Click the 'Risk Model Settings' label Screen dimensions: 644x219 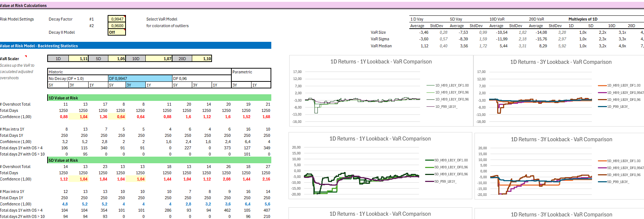click(17, 19)
